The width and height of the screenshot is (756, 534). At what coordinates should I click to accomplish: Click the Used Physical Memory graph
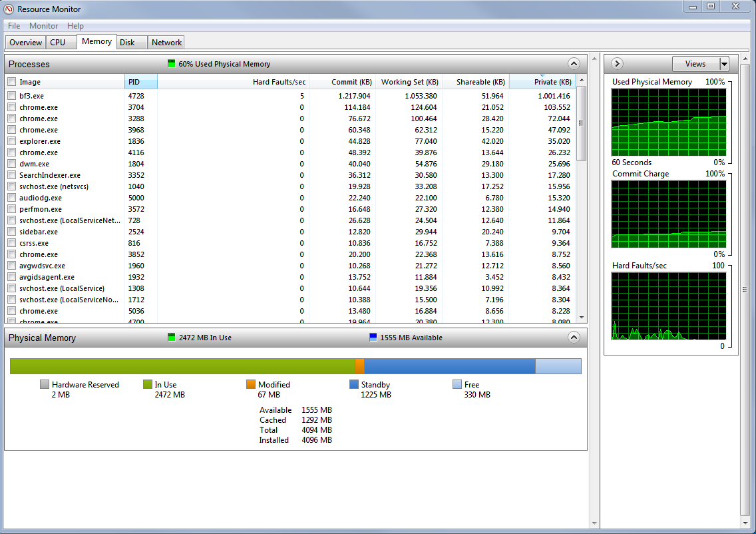point(669,123)
